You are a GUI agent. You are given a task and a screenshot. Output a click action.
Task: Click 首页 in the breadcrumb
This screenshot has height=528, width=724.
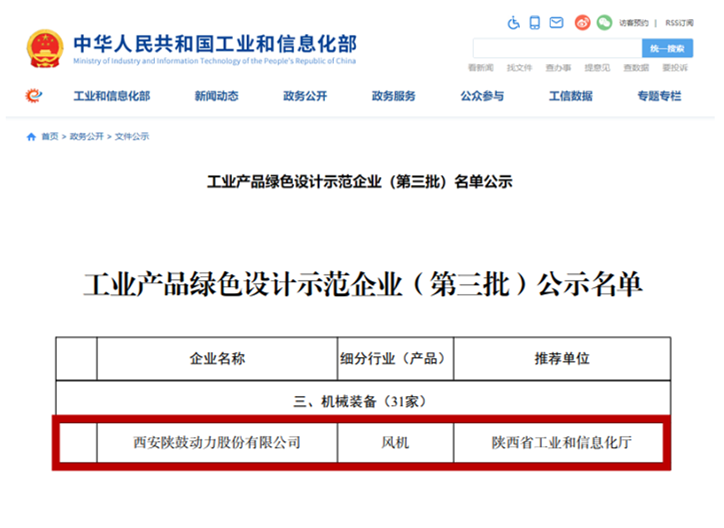coord(50,137)
